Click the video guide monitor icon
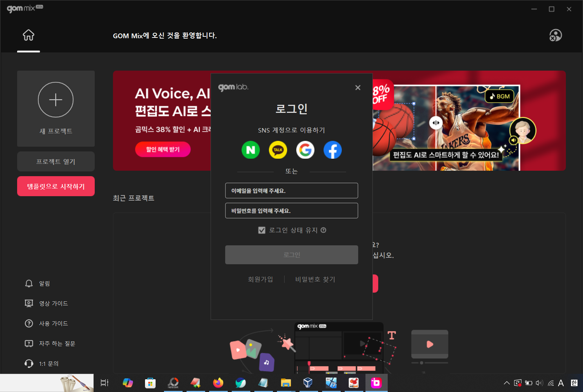 click(x=29, y=304)
